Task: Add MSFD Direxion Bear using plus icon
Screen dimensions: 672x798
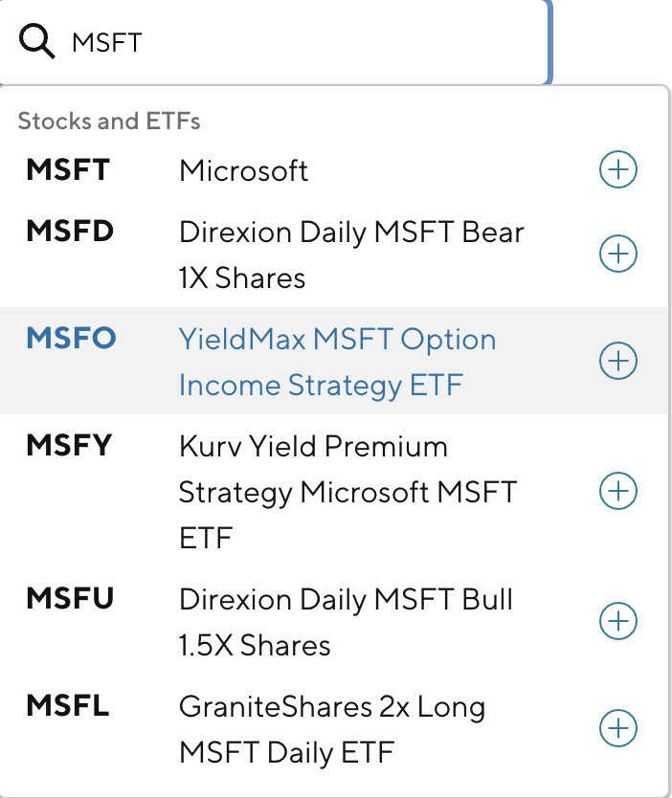Action: pos(617,254)
